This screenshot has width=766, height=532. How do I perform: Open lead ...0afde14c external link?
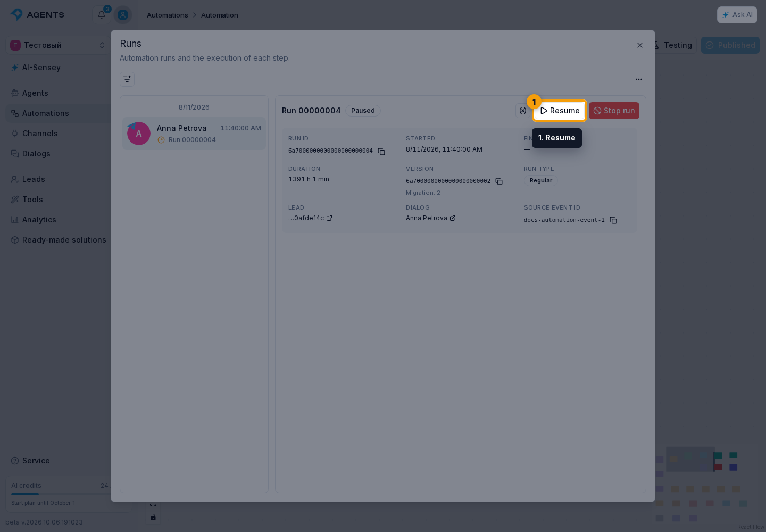(x=310, y=218)
